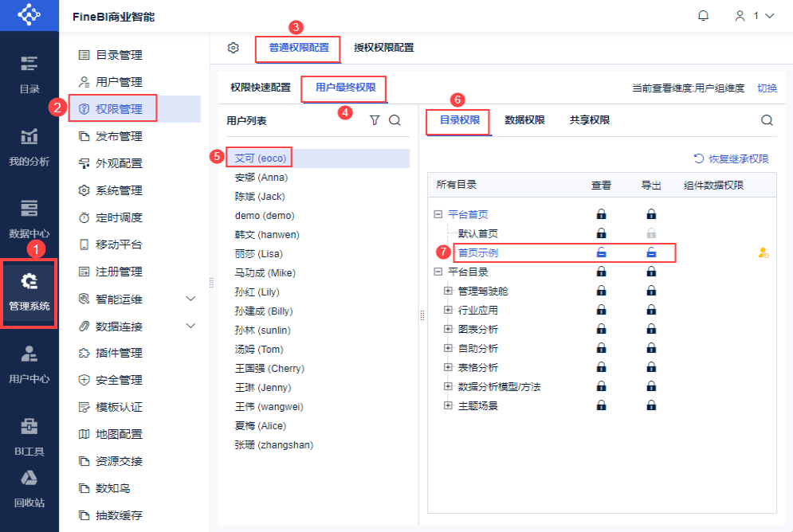This screenshot has width=793, height=532.
Task: Select the 目录权限 tab
Action: tap(459, 120)
